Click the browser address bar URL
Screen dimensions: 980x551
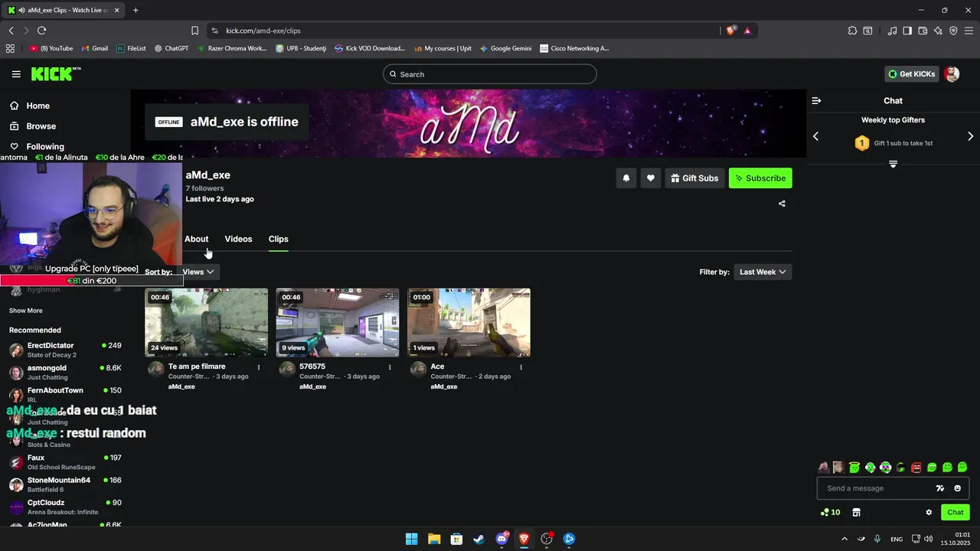tap(263, 31)
